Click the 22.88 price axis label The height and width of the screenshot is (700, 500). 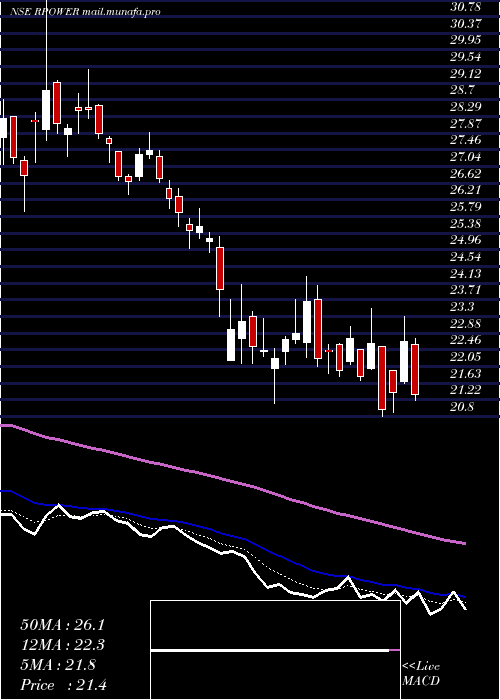tap(466, 324)
